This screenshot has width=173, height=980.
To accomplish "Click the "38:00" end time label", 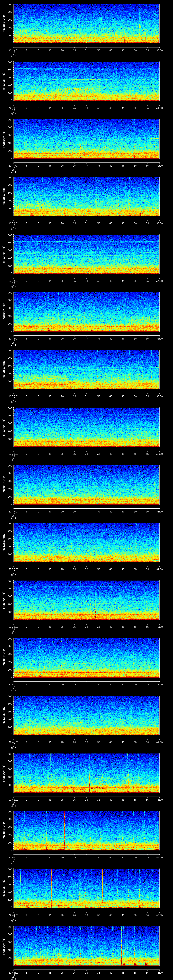I will coord(159,511).
